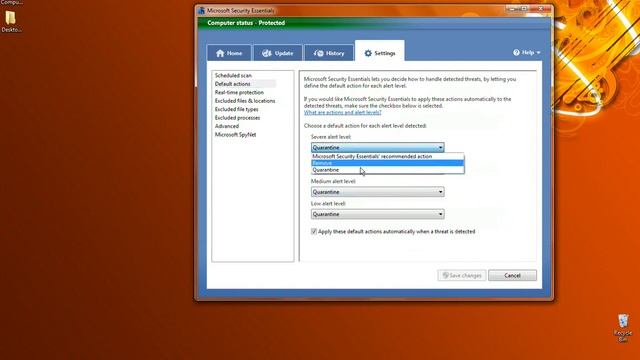Open the Desktop folder icon
Image resolution: width=640 pixels, height=360 pixels.
coord(11,22)
